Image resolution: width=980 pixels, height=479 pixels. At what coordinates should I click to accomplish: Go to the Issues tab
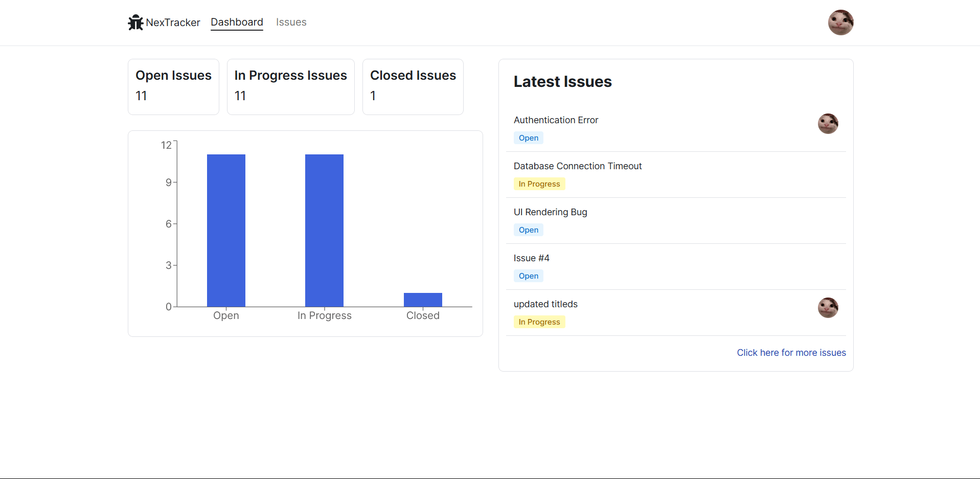(x=291, y=22)
